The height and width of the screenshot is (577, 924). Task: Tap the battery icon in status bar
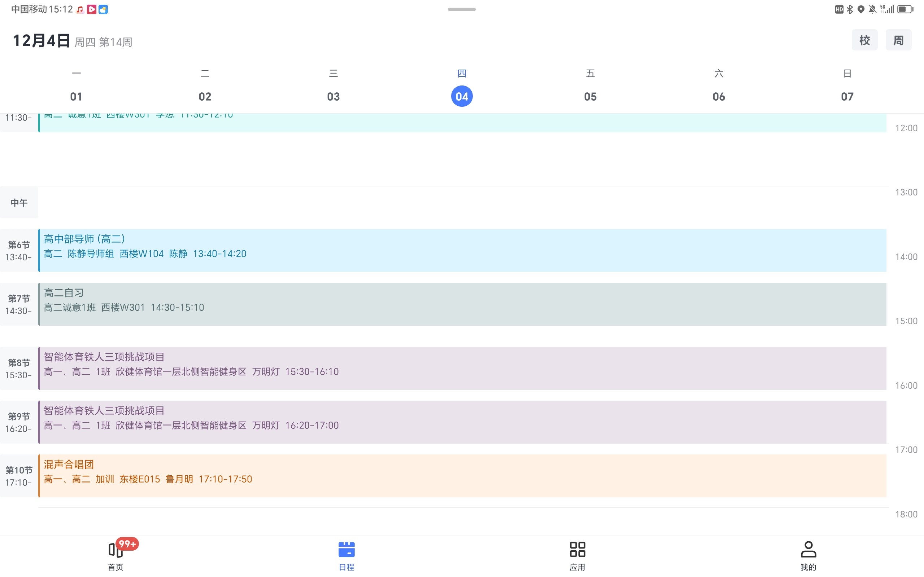pyautogui.click(x=905, y=9)
